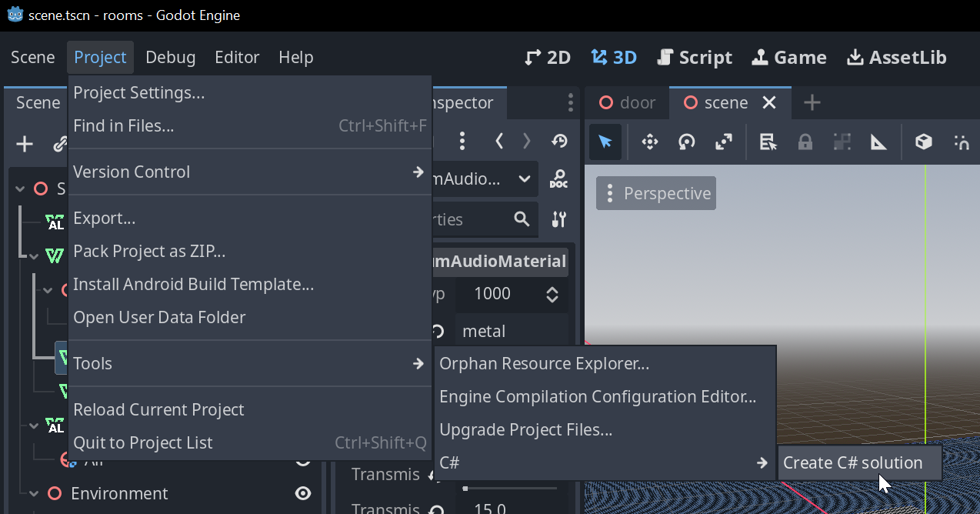
Task: Click the Transmission slider above 15.0
Action: coord(511,489)
